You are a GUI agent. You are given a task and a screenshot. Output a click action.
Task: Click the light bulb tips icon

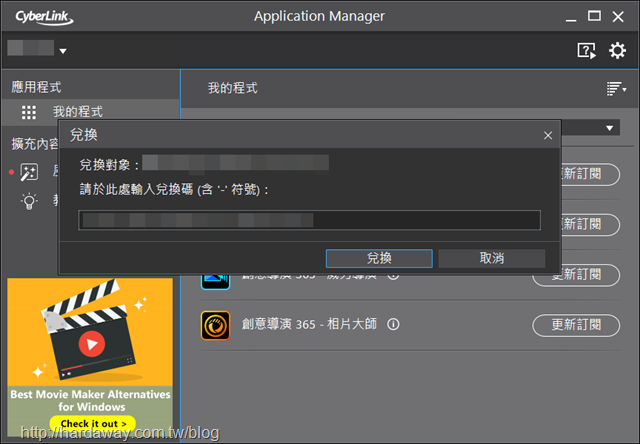pyautogui.click(x=29, y=201)
